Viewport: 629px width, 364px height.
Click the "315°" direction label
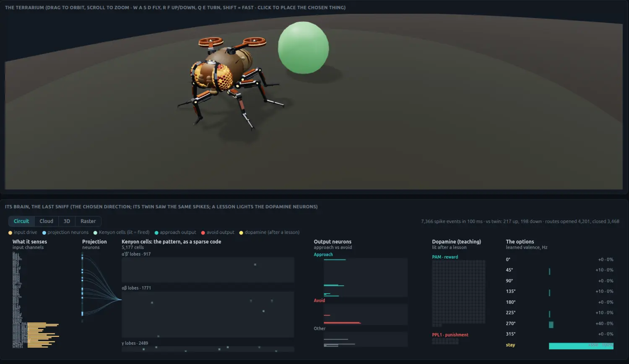point(511,334)
